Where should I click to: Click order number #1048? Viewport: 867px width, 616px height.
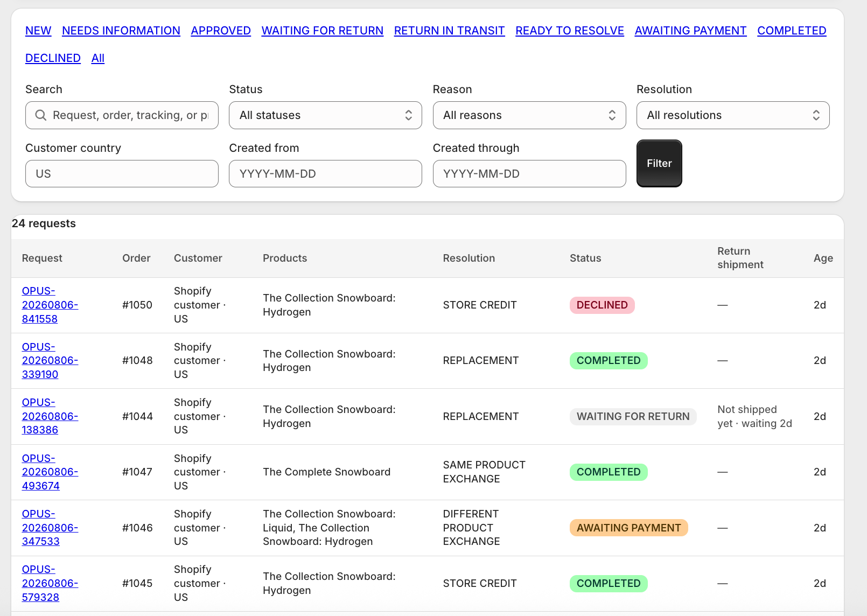[x=137, y=361]
